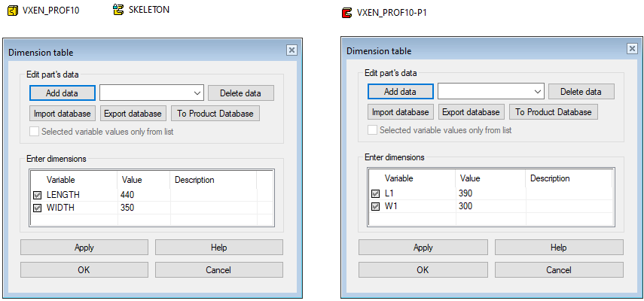
Task: Click the VXEN_PROF10 yellow part icon
Action: click(12, 10)
